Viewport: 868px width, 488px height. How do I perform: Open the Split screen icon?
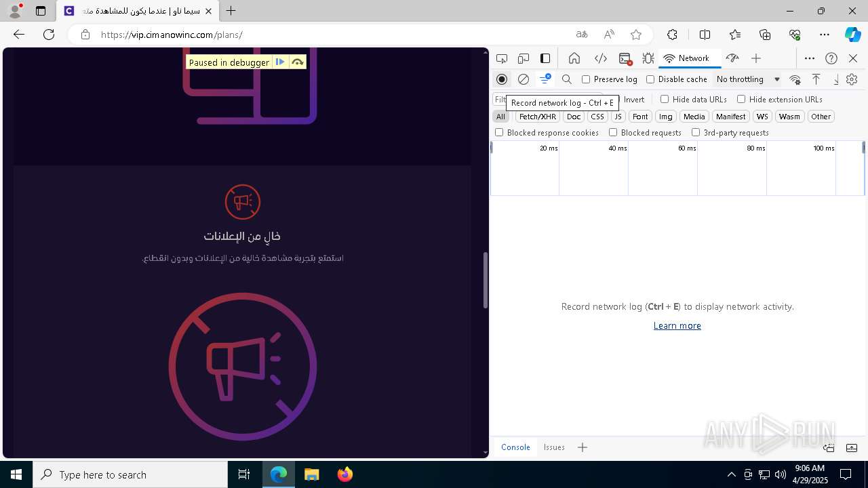(x=705, y=35)
